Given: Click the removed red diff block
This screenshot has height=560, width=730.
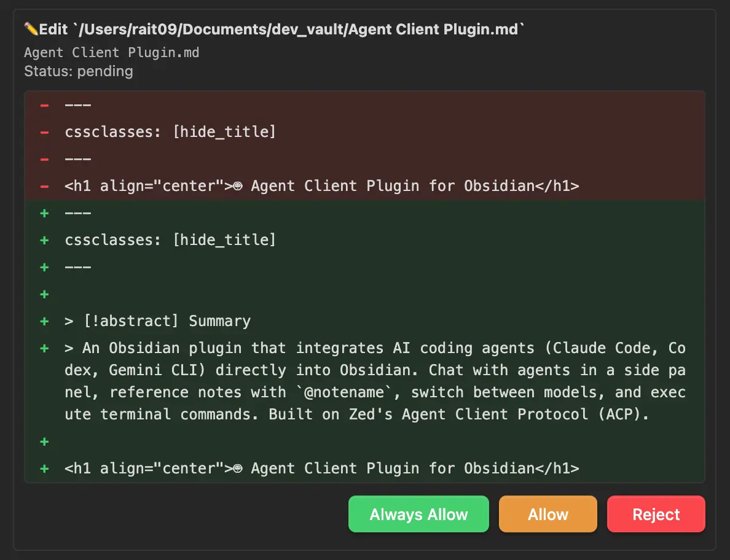Looking at the screenshot, I should point(365,146).
